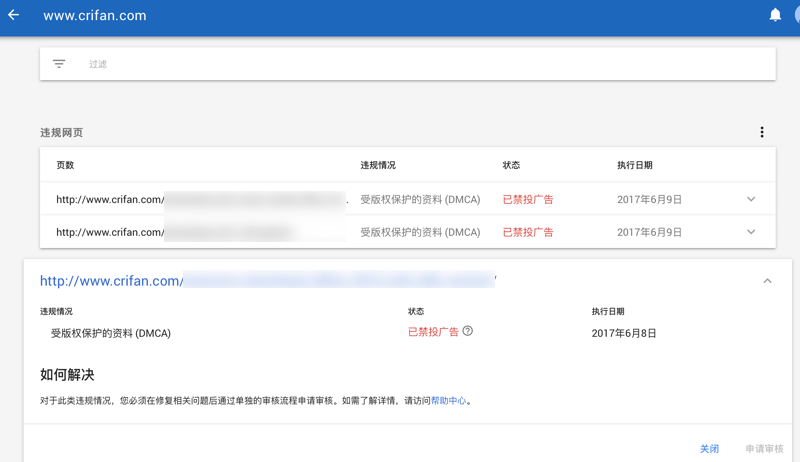Open the account avatar in header
The image size is (800, 462).
pyautogui.click(x=797, y=15)
